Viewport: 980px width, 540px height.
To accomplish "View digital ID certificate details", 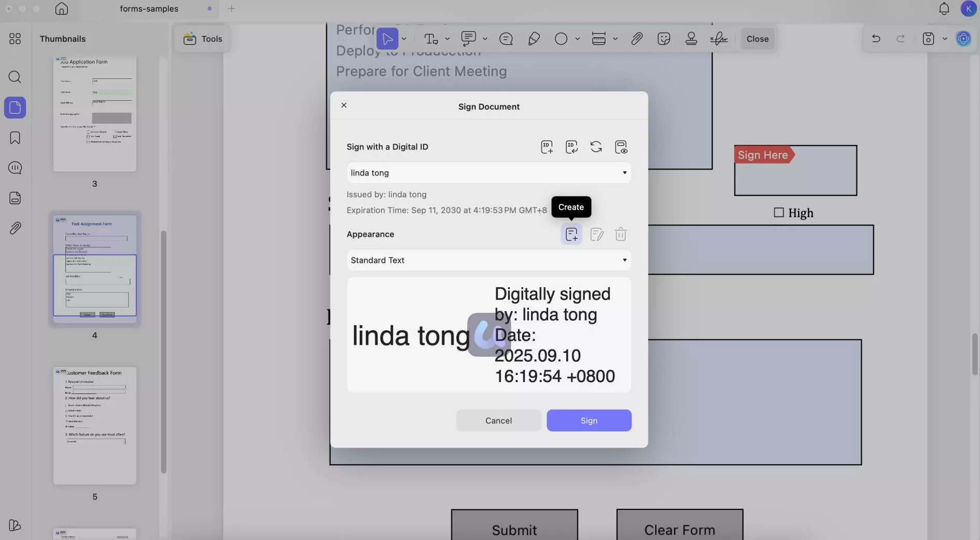I will [x=621, y=147].
